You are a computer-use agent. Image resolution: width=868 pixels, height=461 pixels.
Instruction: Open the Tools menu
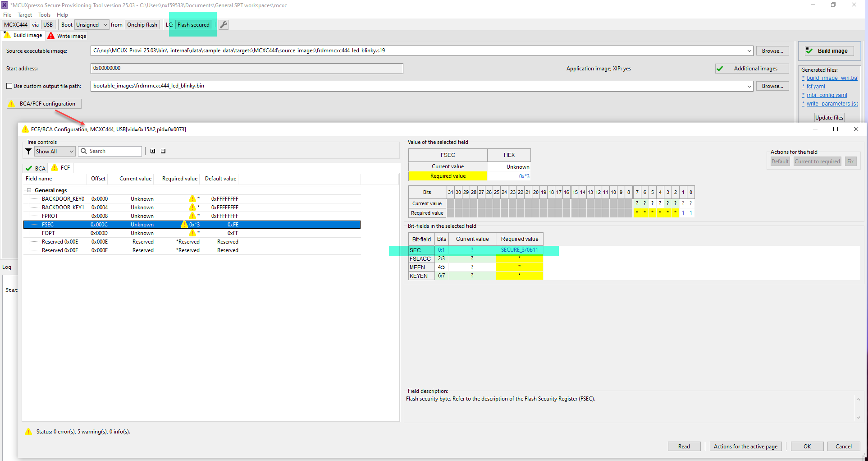[x=44, y=14]
